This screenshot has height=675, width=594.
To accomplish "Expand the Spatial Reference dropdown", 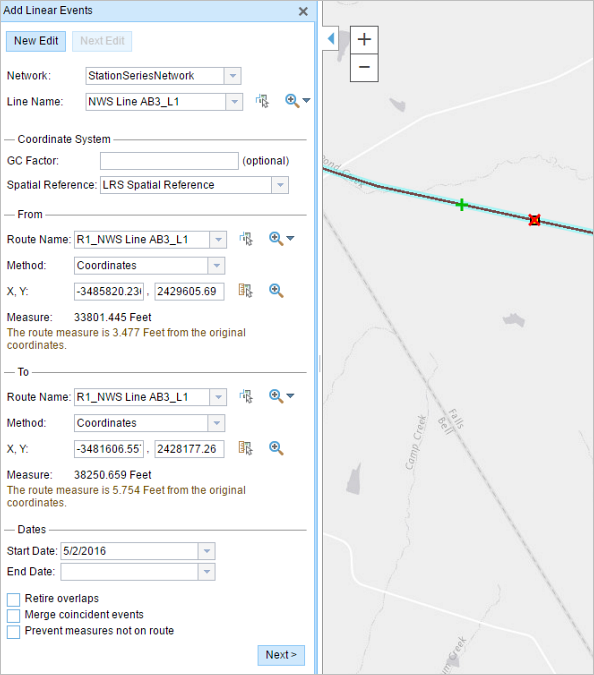I will (x=280, y=185).
